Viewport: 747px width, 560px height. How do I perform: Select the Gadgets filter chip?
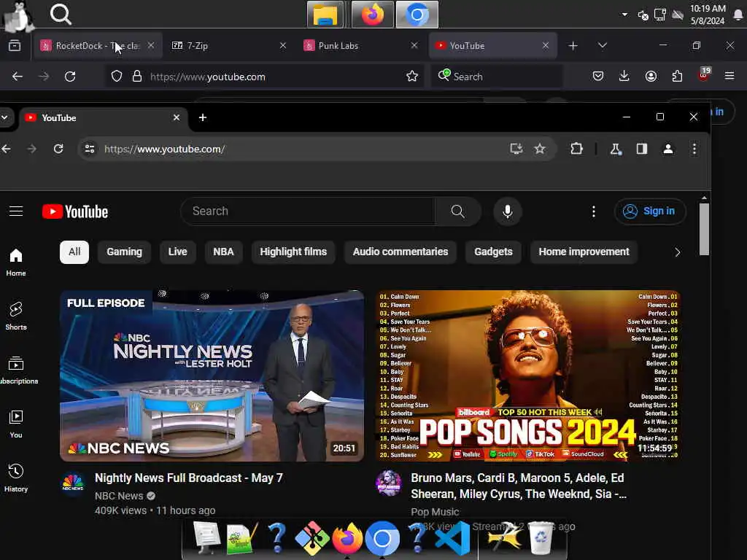[x=494, y=252]
